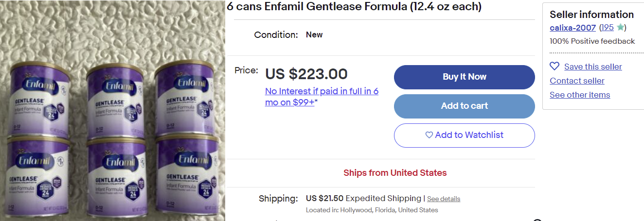The image size is (644, 221).
Task: Click the Ships from United States notice
Action: [x=395, y=173]
